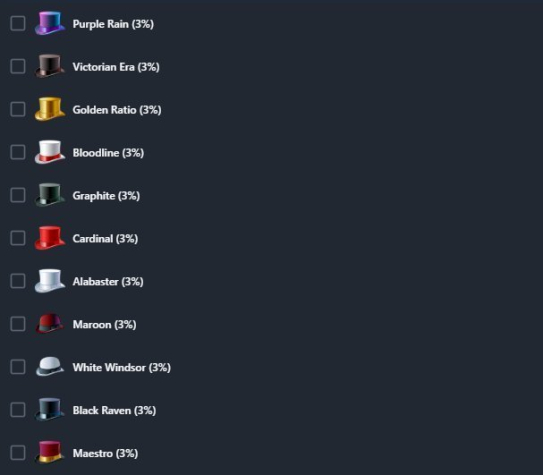
Task: Click the Cardinal (3%) label
Action: pos(105,239)
